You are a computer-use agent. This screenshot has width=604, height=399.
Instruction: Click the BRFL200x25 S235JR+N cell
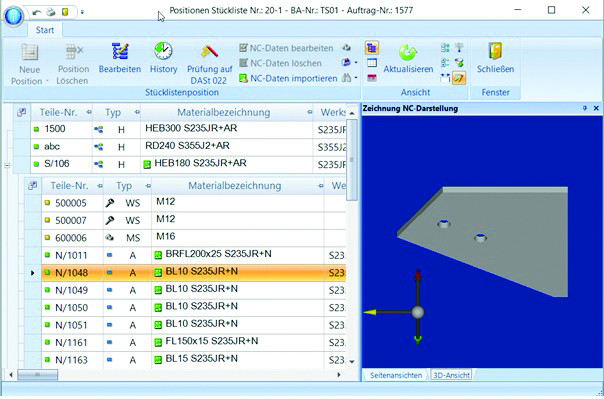[x=238, y=255]
